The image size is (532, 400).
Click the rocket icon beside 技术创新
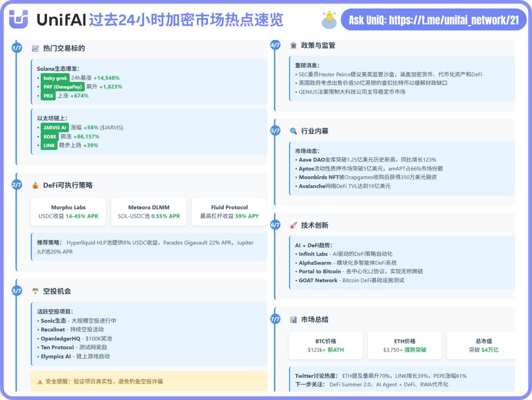[x=293, y=225]
